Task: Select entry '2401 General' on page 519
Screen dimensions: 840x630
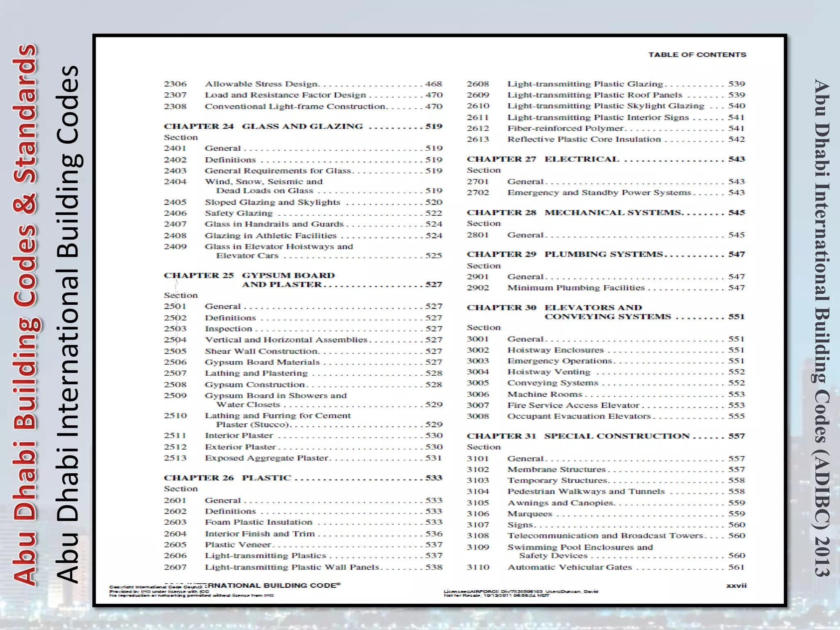Action: tap(303, 148)
